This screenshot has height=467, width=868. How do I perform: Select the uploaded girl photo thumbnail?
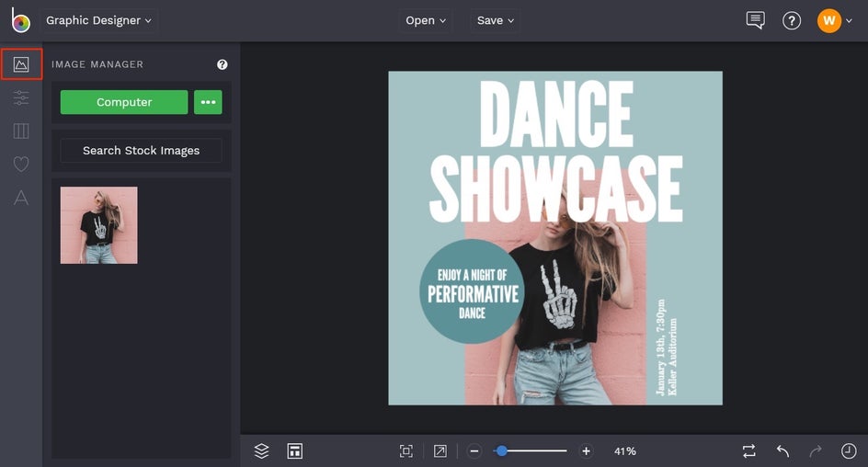(99, 225)
